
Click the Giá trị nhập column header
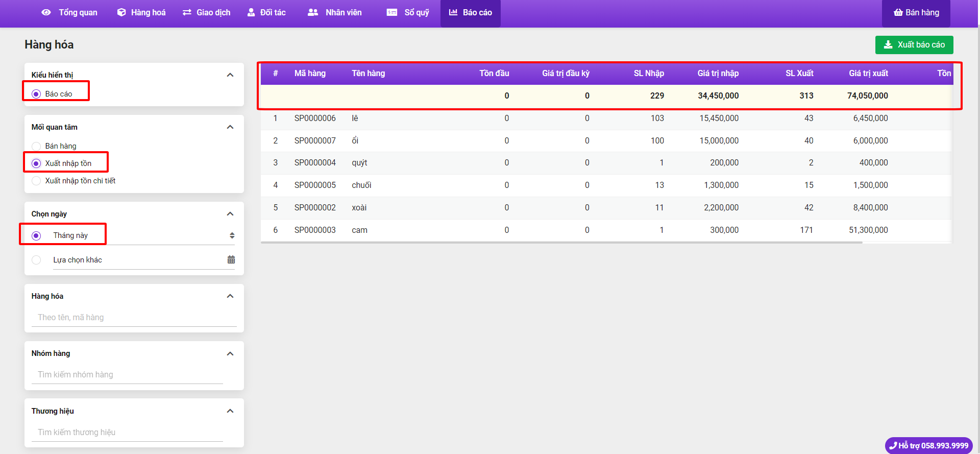pyautogui.click(x=718, y=74)
